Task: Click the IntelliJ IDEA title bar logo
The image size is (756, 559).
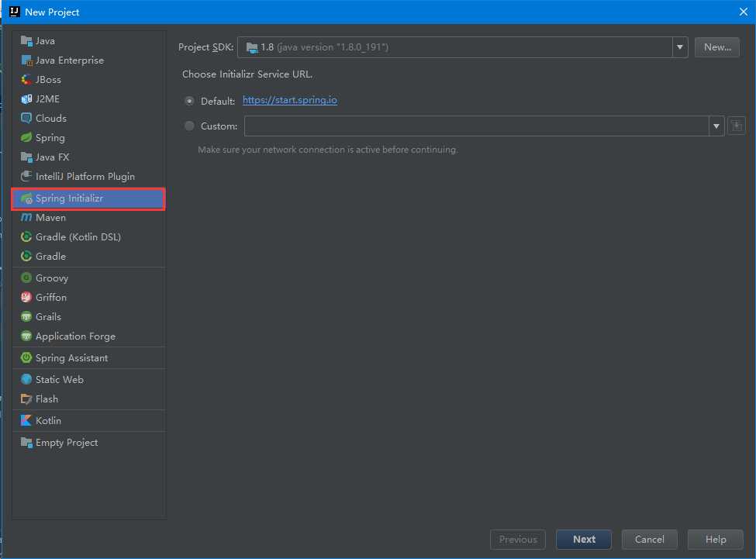Action: tap(15, 12)
